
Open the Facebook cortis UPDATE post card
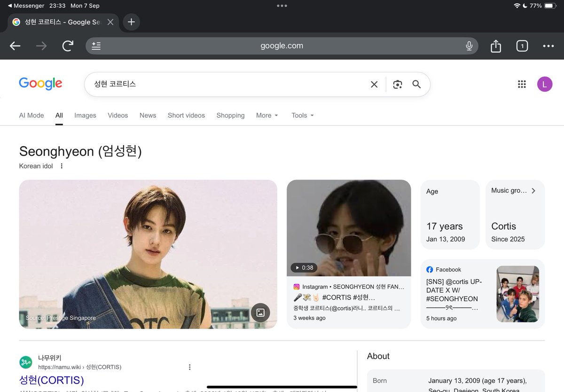pyautogui.click(x=483, y=294)
